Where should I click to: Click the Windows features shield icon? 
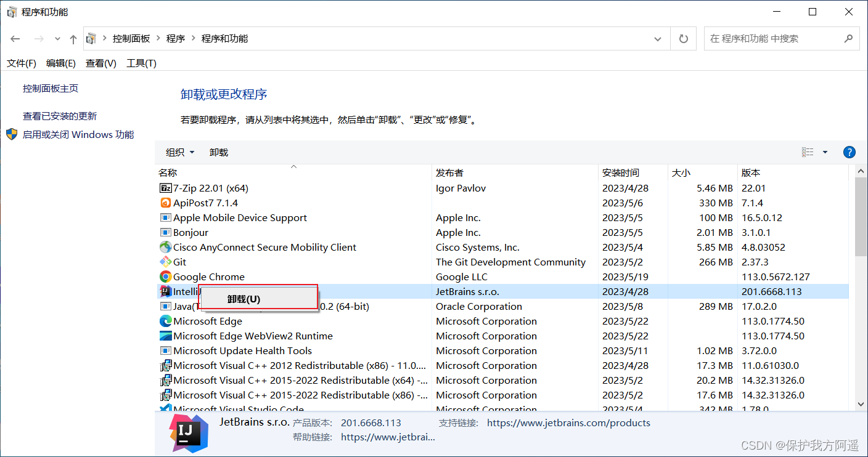[12, 134]
